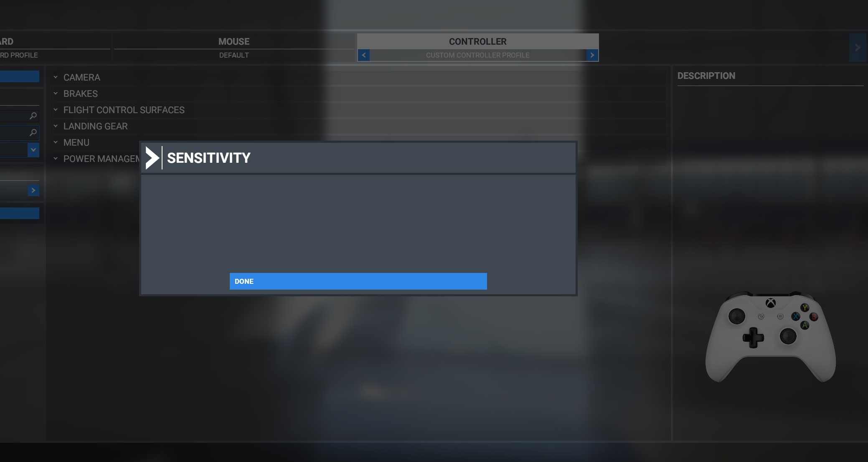Click the POWER MANAGEMENT expander arrow
The width and height of the screenshot is (868, 462).
pyautogui.click(x=55, y=159)
